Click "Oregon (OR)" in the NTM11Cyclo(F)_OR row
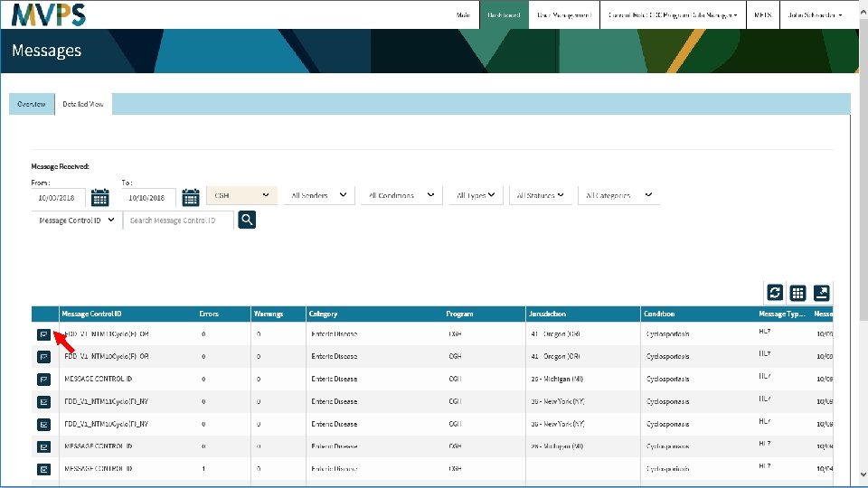The height and width of the screenshot is (488, 868). tap(561, 334)
